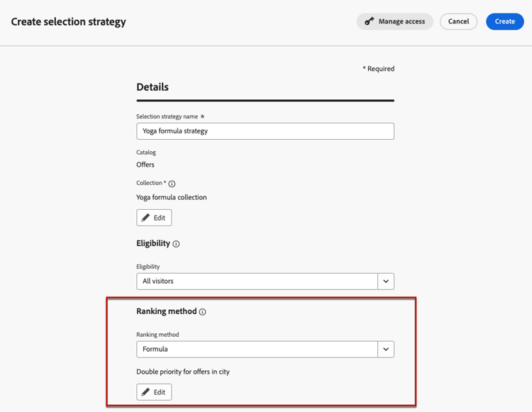
Task: Click the Cancel button
Action: point(458,21)
